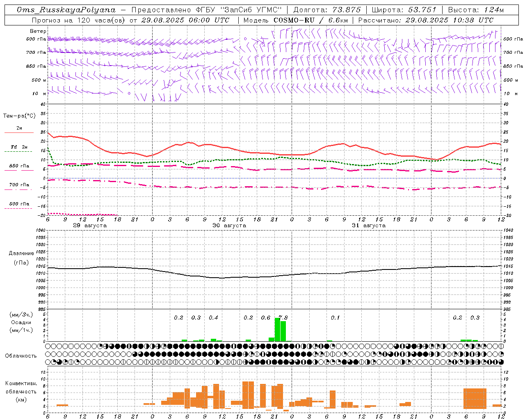Click the 0.6 precipitation total value
This screenshot has height=420, width=525.
(x=266, y=318)
